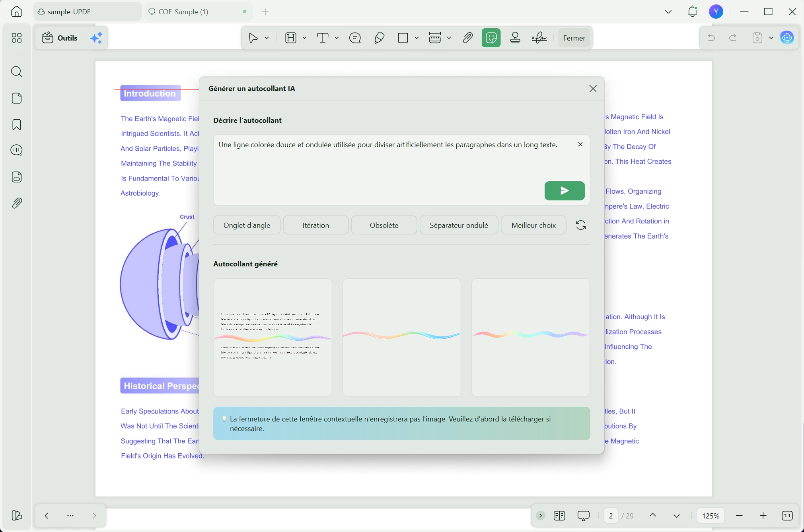The width and height of the screenshot is (804, 532).
Task: Select the attachment paperclip tool in toolbar
Action: pyautogui.click(x=467, y=38)
